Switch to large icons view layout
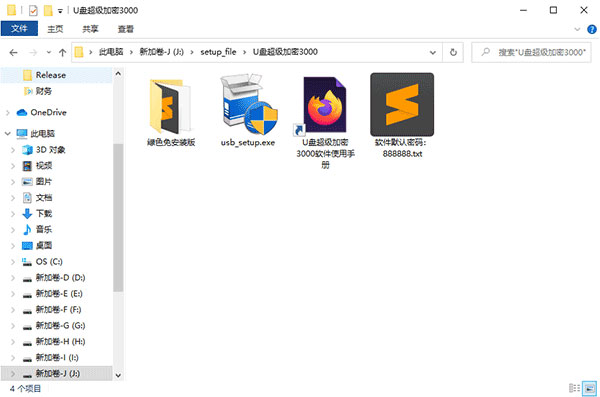The image size is (600, 397). (x=590, y=388)
